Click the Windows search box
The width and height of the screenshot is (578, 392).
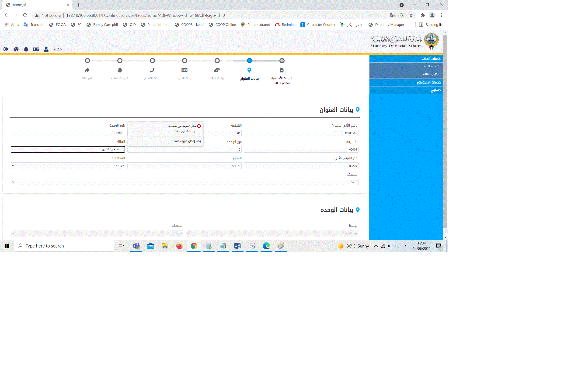click(64, 246)
